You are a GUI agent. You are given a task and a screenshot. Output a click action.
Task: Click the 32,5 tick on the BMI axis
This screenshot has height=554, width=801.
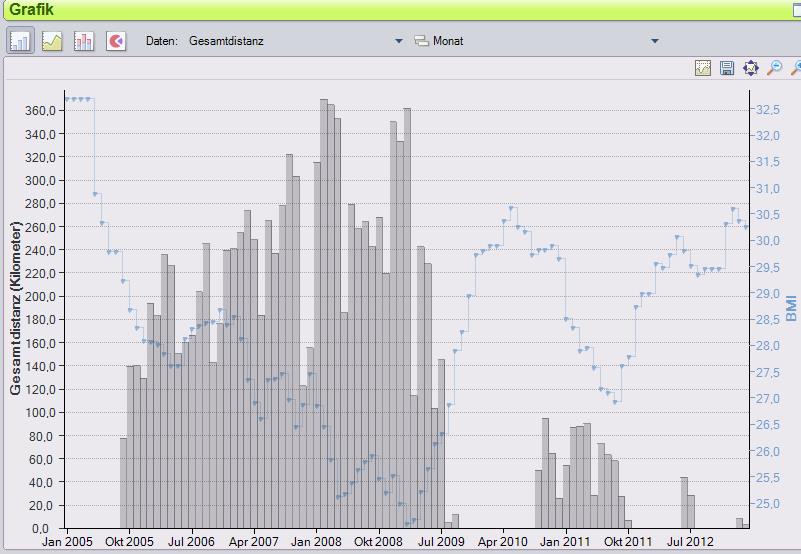tap(767, 109)
